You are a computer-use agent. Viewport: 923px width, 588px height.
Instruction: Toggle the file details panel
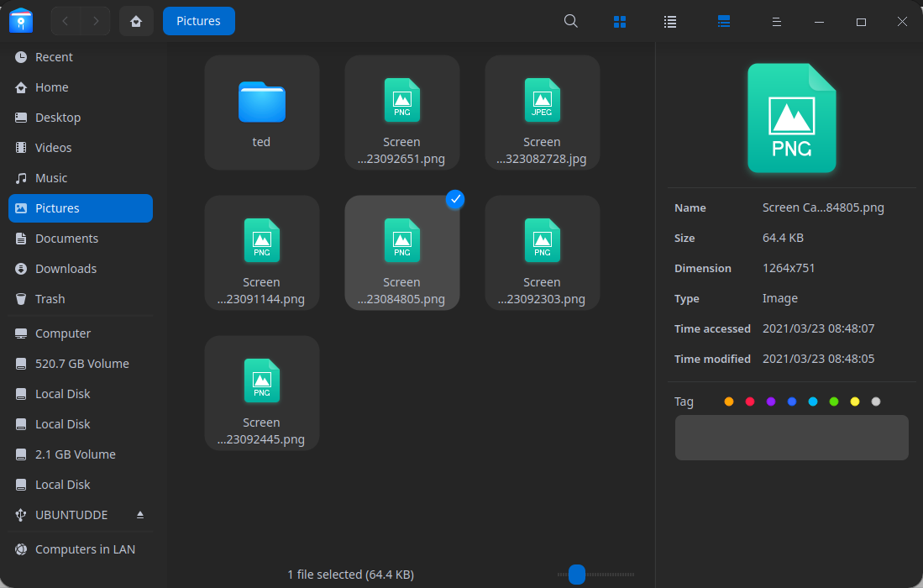click(x=724, y=22)
